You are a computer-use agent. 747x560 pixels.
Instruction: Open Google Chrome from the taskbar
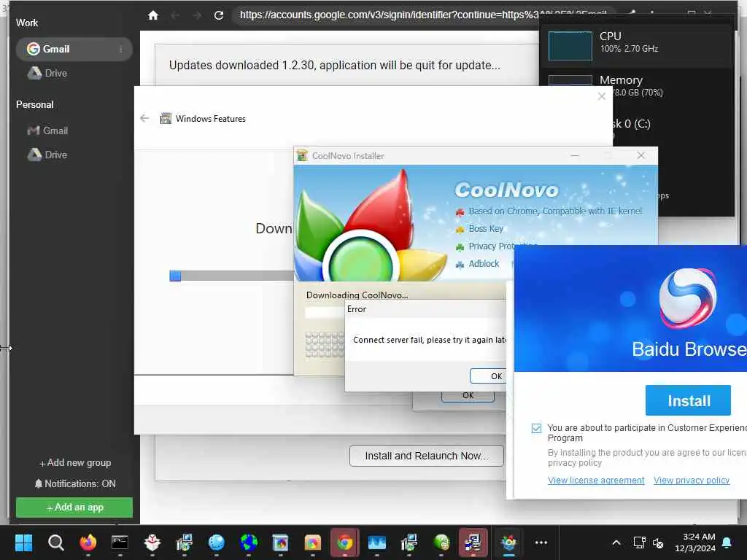pos(344,542)
